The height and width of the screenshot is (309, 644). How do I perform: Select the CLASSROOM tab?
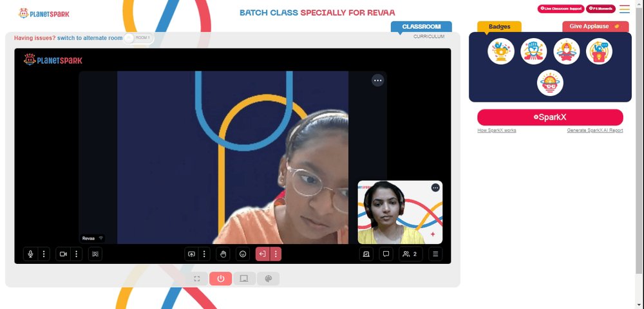point(421,26)
